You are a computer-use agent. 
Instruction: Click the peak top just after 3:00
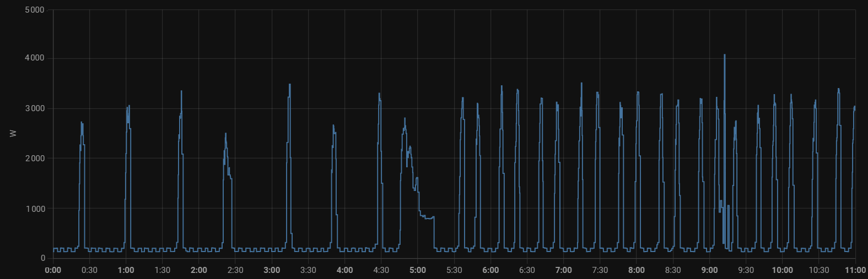(289, 85)
